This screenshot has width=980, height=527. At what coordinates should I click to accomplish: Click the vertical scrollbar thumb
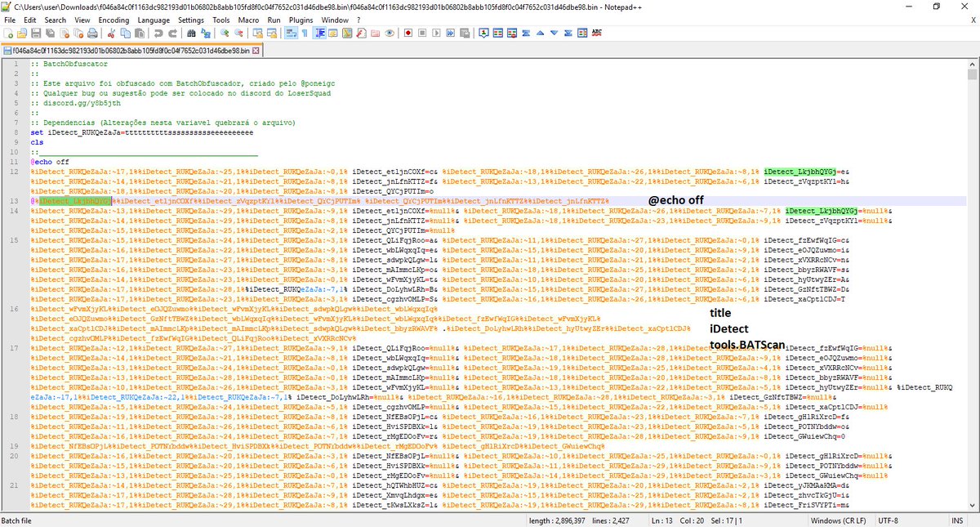[973, 74]
